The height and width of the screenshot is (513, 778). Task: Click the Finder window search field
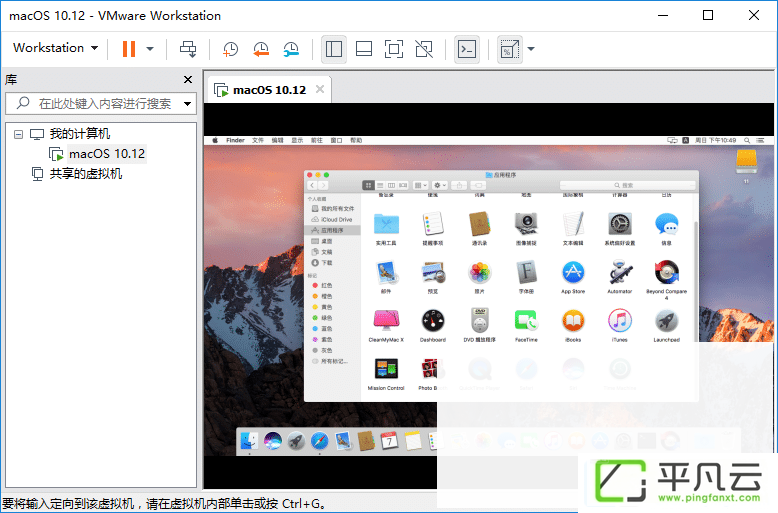628,185
